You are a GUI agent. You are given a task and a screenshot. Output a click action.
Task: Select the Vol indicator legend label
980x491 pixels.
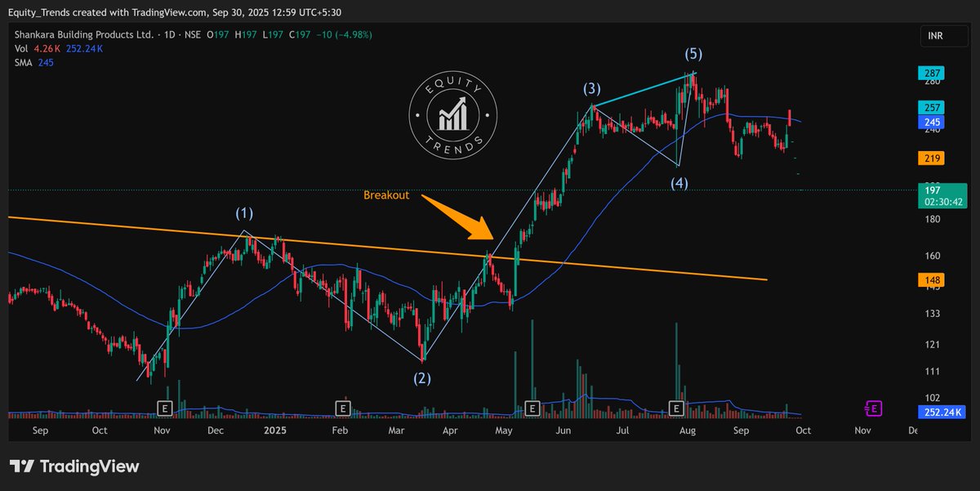(x=22, y=50)
